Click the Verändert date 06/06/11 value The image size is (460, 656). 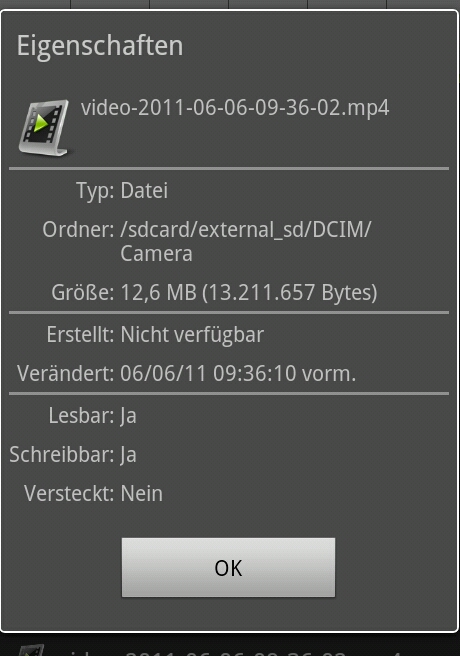coord(163,373)
